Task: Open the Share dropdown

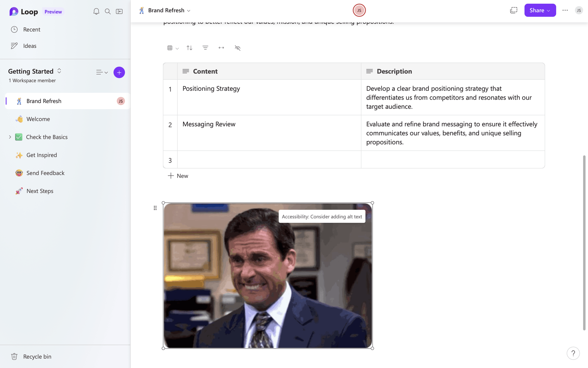Action: coord(540,10)
